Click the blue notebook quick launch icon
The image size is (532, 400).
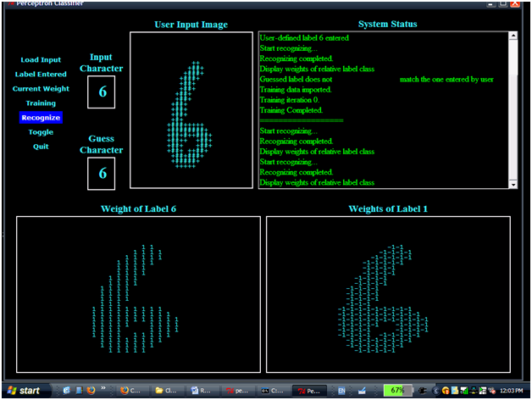tap(79, 391)
